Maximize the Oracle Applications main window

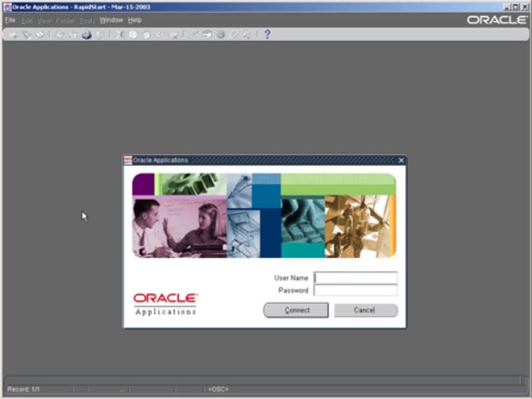515,7
